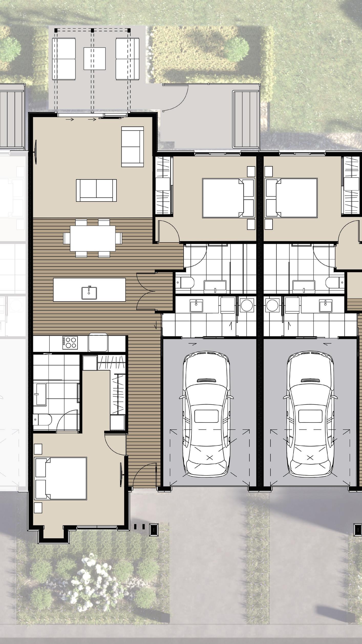Click the vanity basin in the master ensuite

pos(40,394)
